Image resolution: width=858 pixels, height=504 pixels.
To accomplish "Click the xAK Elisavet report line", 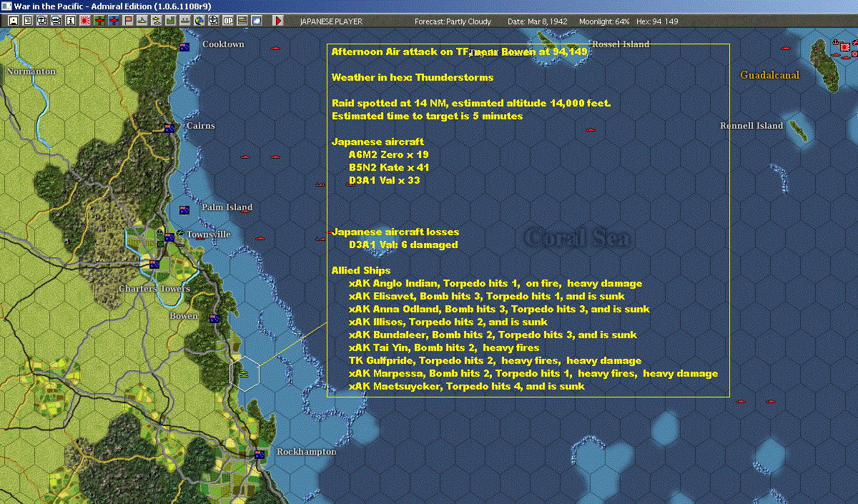I will [x=487, y=296].
